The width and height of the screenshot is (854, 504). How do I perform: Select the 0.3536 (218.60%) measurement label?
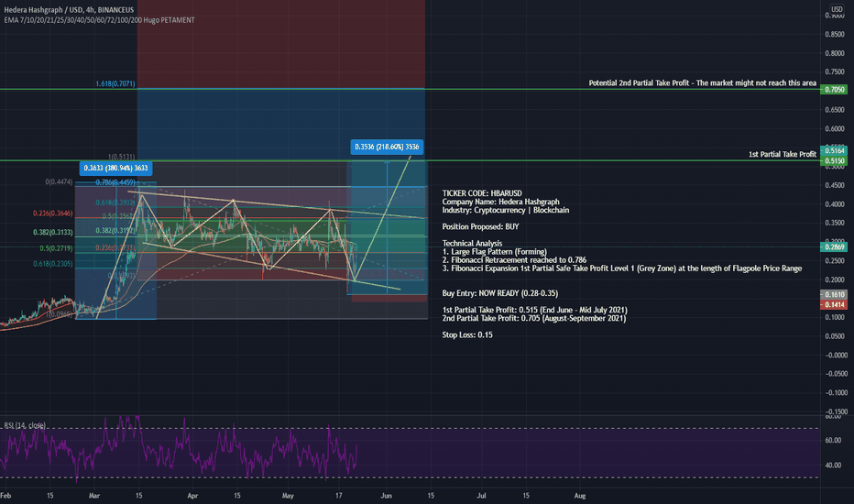click(387, 147)
